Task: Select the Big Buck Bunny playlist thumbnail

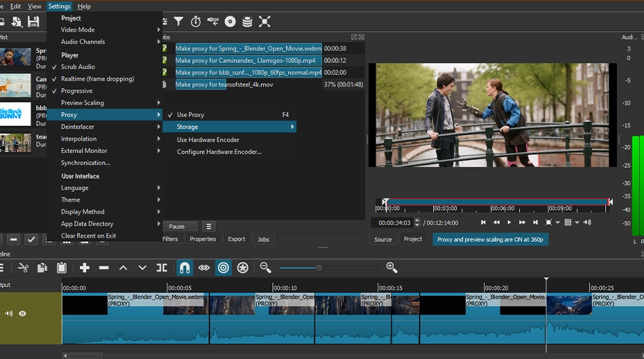Action: [x=15, y=114]
